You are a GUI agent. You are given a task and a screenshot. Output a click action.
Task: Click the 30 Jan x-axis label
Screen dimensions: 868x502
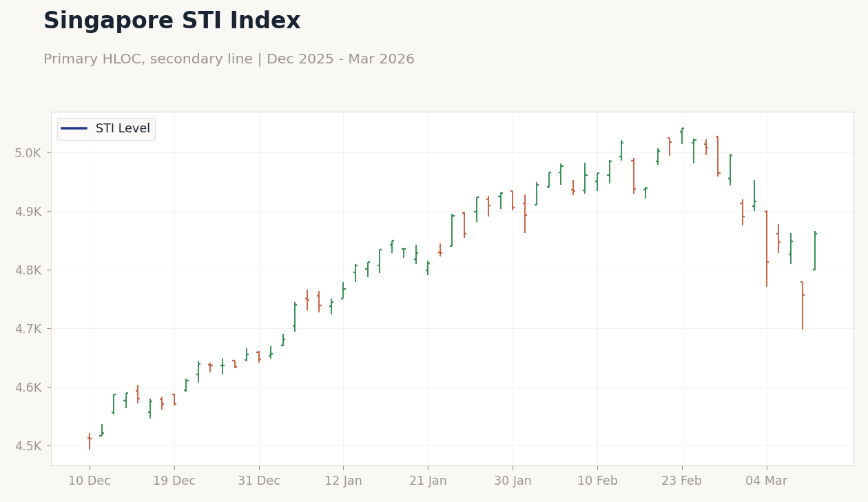[513, 481]
